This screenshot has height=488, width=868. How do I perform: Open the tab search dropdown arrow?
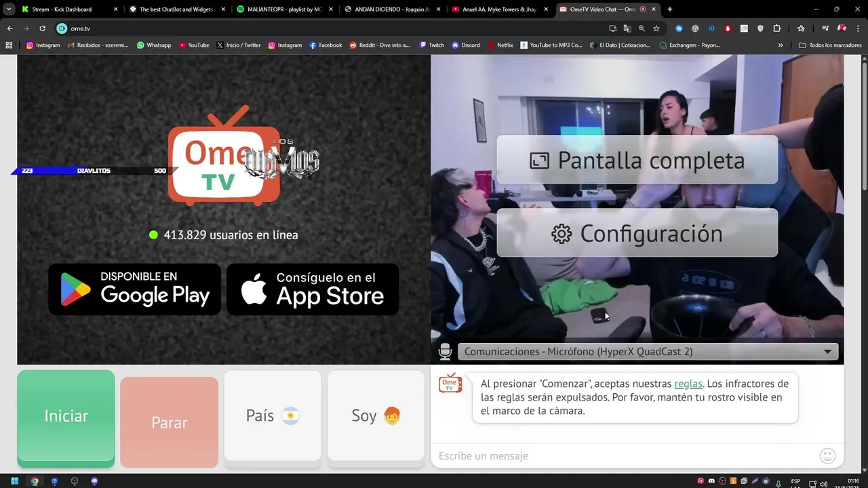[9, 9]
